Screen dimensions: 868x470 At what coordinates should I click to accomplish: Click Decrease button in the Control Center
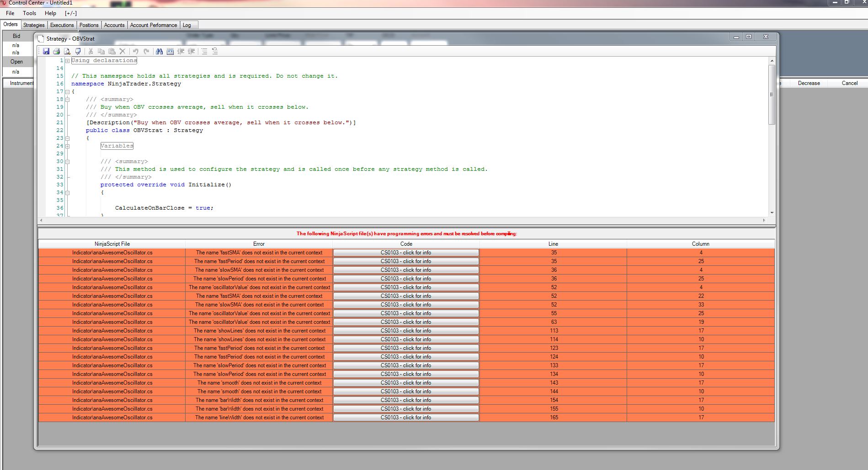(x=809, y=83)
